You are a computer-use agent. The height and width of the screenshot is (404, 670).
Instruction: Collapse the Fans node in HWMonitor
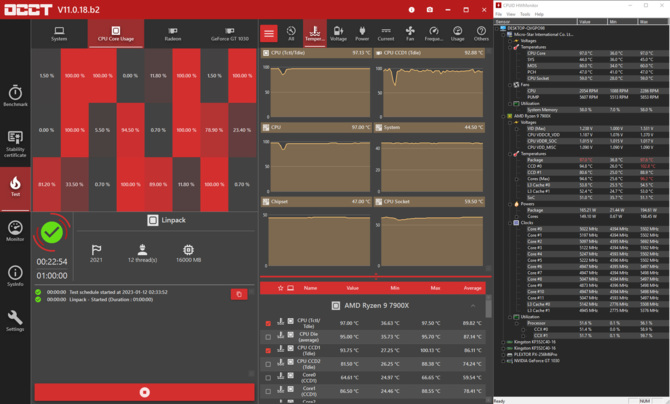click(510, 85)
